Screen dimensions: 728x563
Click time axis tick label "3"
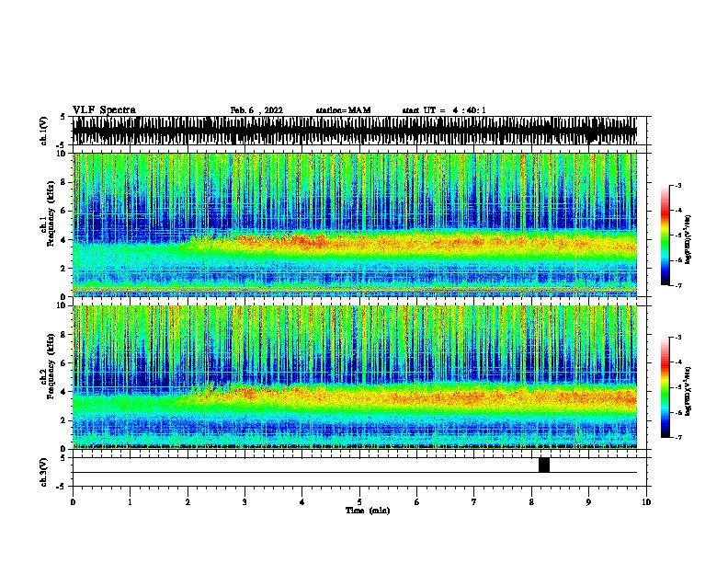tap(245, 501)
